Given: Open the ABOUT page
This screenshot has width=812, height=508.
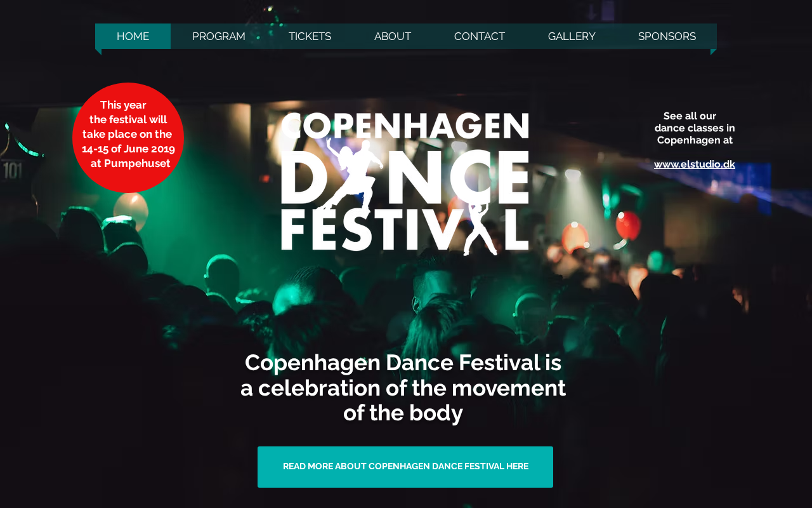Looking at the screenshot, I should pos(393,36).
